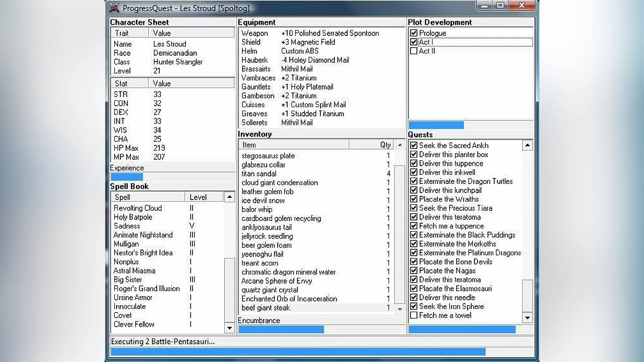Click the WIS stat row
The width and height of the screenshot is (644, 362).
(x=172, y=130)
